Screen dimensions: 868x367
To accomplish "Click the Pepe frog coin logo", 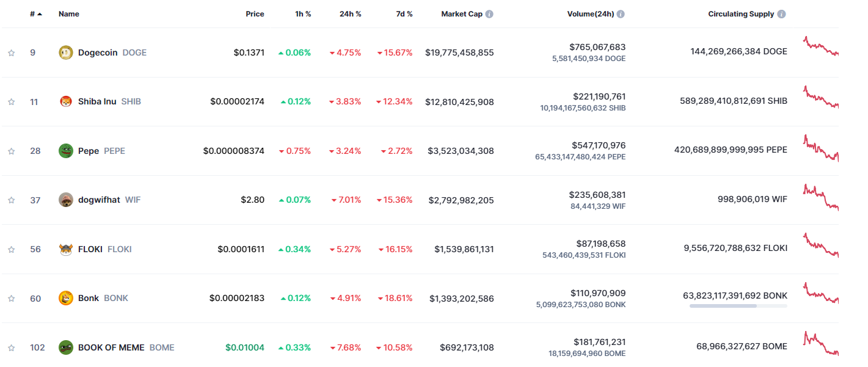I will (65, 151).
